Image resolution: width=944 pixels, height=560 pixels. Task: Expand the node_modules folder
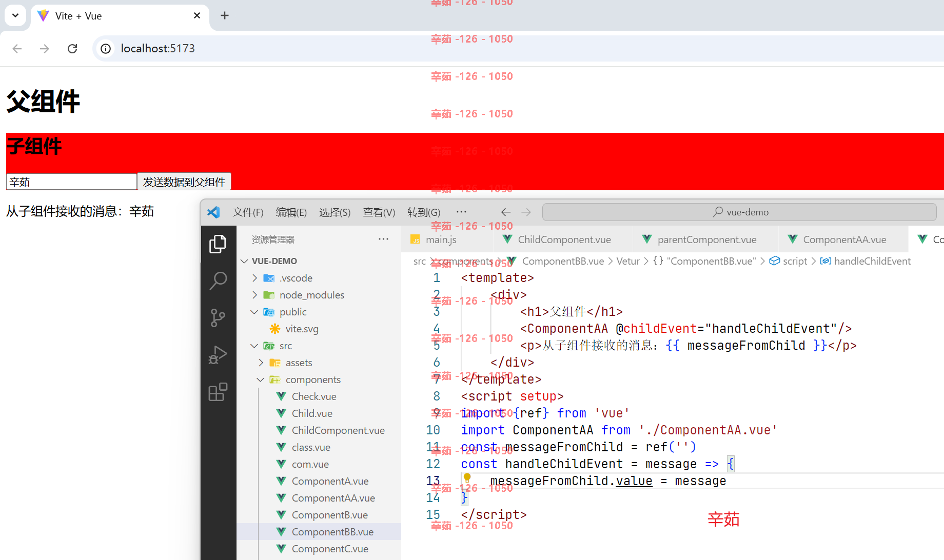[x=254, y=295]
